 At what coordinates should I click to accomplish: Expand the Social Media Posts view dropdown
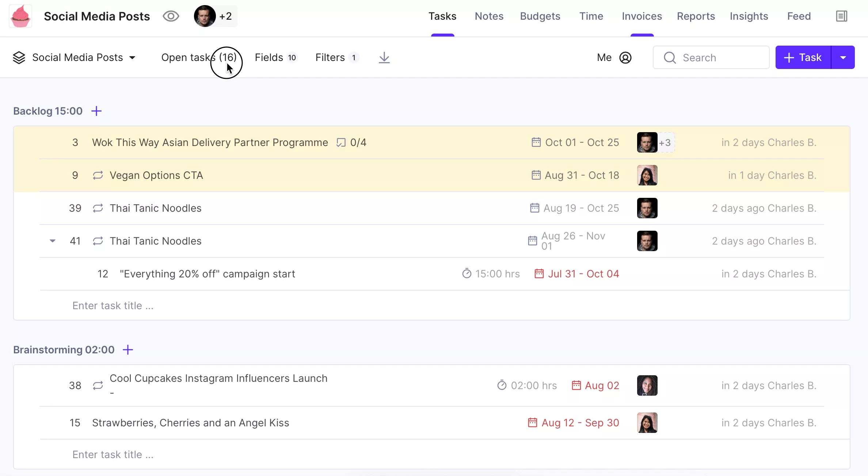(84, 57)
